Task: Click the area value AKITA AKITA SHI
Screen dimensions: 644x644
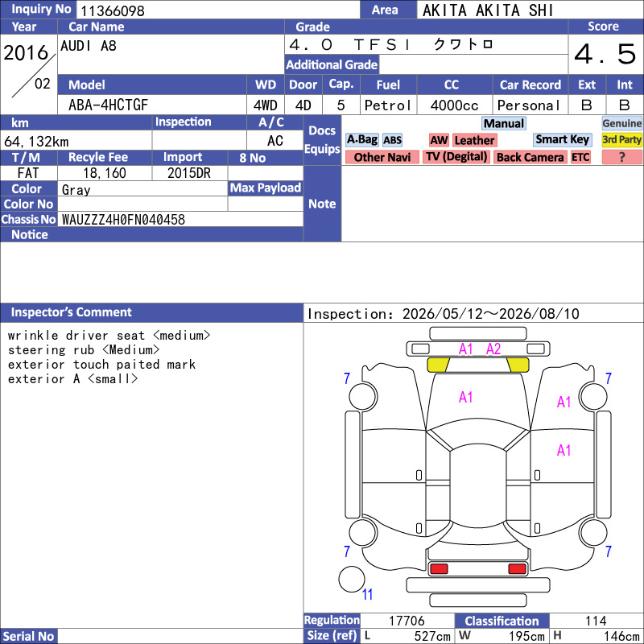Action: (488, 10)
